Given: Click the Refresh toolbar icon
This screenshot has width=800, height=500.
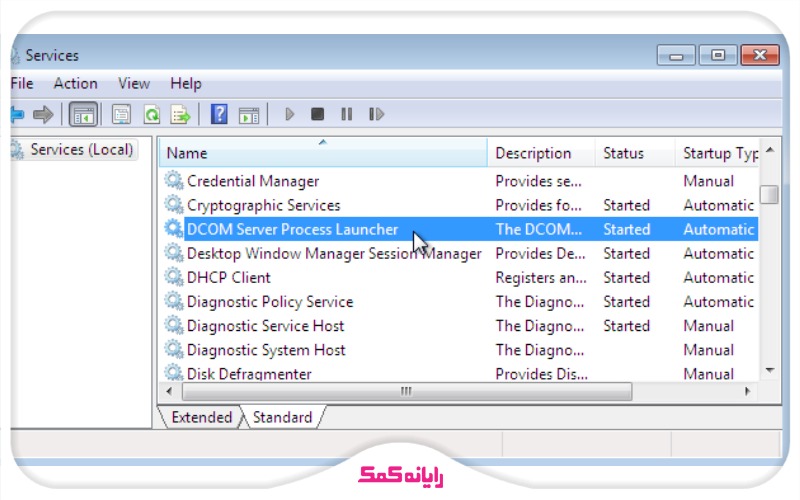Looking at the screenshot, I should (151, 115).
